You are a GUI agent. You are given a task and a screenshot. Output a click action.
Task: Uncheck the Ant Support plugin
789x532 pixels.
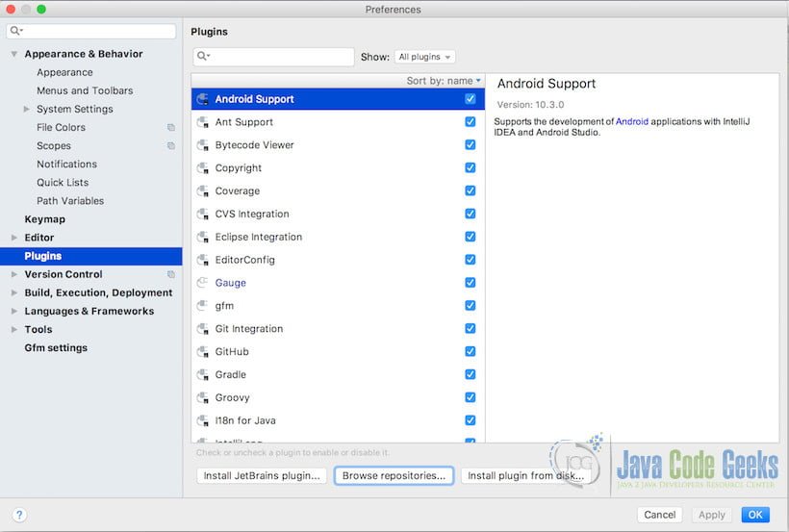tap(470, 122)
